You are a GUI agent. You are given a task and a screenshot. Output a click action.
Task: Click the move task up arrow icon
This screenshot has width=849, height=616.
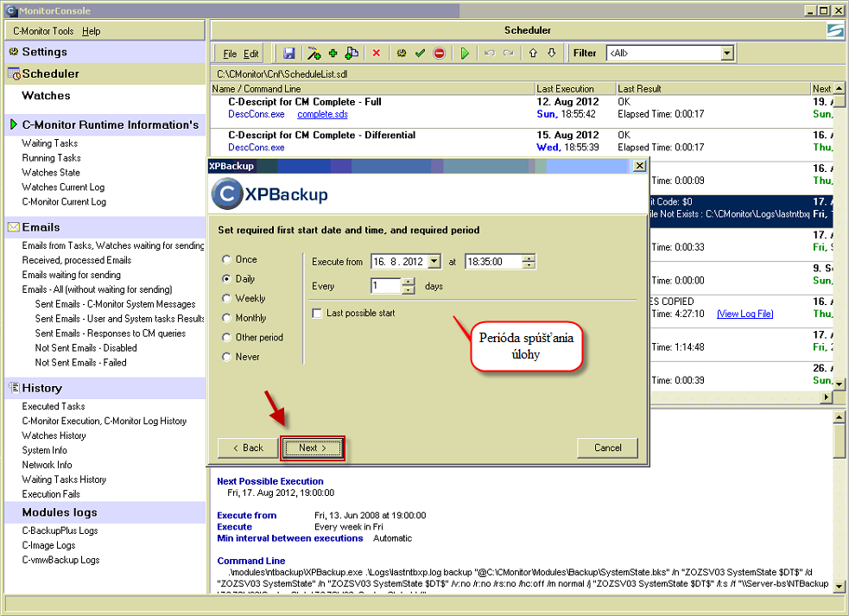point(533,53)
